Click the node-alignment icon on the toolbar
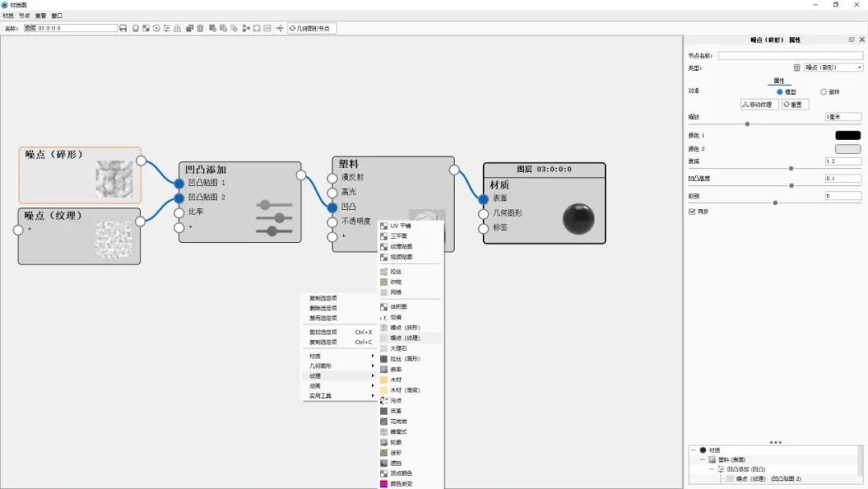The image size is (868, 489). tap(246, 27)
